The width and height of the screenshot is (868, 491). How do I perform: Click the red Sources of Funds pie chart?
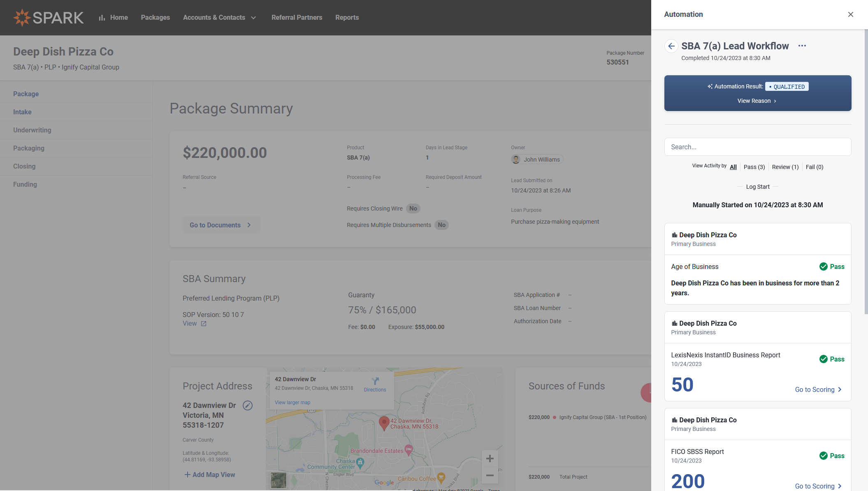(x=646, y=393)
